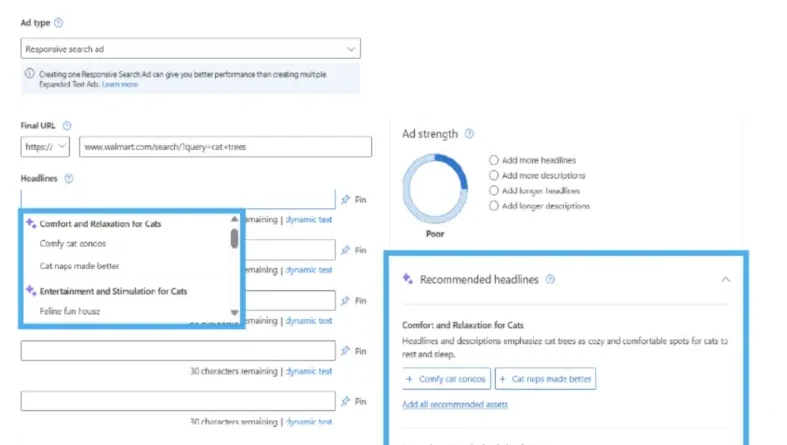
Task: Select Entertainment and Stimulation for Cats group
Action: 113,291
